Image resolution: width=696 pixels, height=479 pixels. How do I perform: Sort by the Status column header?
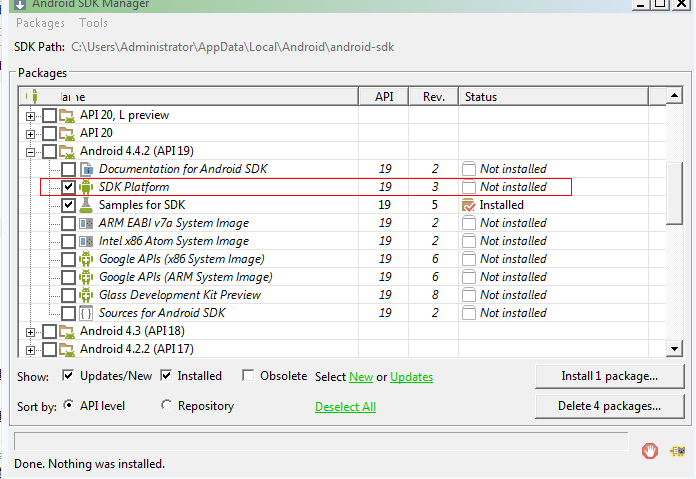click(554, 96)
